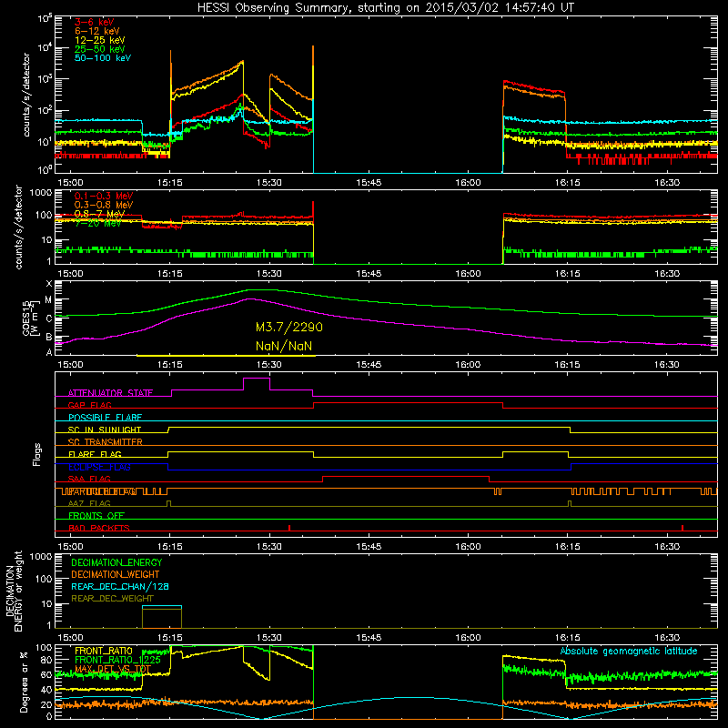The image size is (728, 728).
Task: Click the C class label on GOES axis
Action: pos(49,318)
